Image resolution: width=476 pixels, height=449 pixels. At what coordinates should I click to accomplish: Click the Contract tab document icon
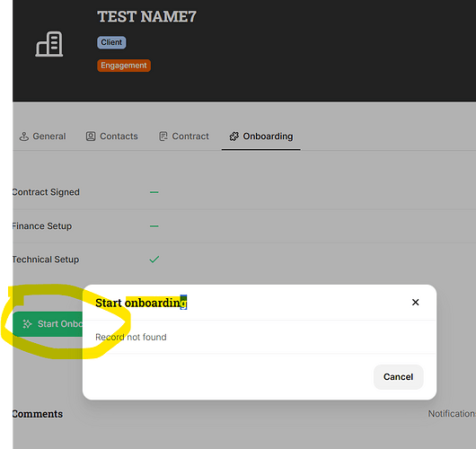click(x=163, y=136)
